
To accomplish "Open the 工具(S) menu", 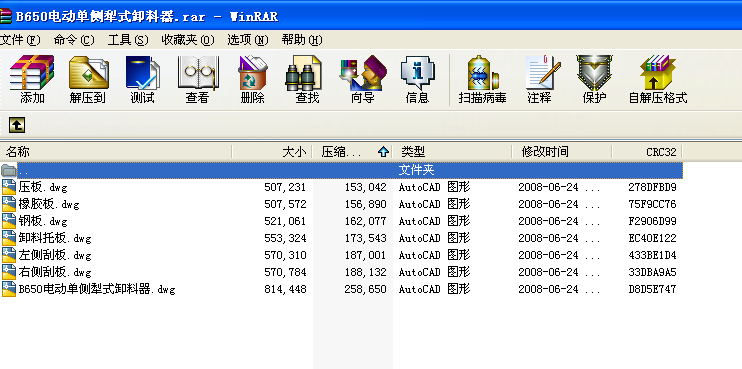I will click(128, 40).
